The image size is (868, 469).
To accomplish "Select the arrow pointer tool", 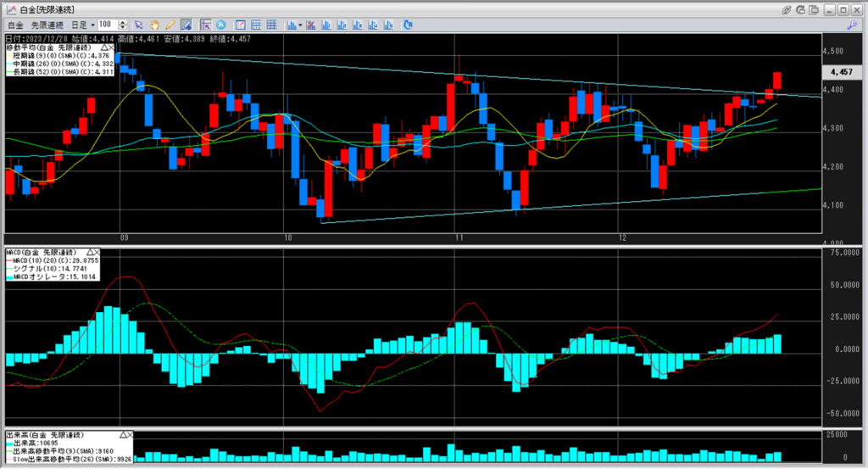I will [138, 25].
